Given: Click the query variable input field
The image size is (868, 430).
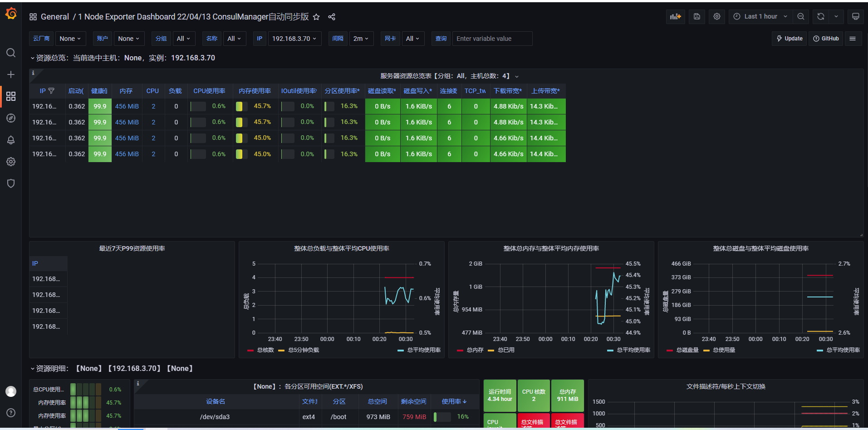Looking at the screenshot, I should click(492, 39).
